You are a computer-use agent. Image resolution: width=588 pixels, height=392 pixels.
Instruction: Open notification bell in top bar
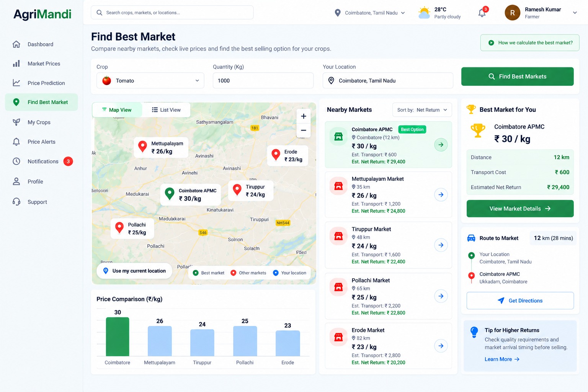[482, 13]
